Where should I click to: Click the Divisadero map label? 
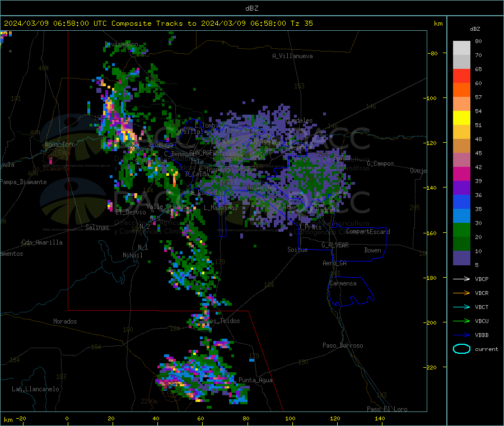[121, 44]
